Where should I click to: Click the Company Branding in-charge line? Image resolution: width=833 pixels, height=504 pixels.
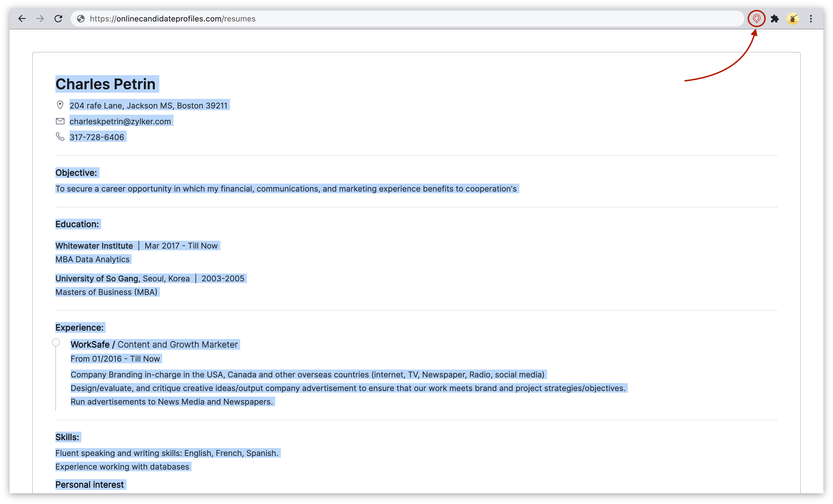pos(308,375)
